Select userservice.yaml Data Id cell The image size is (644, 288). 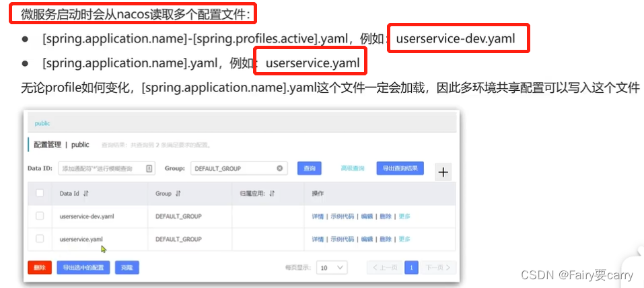tap(81, 239)
